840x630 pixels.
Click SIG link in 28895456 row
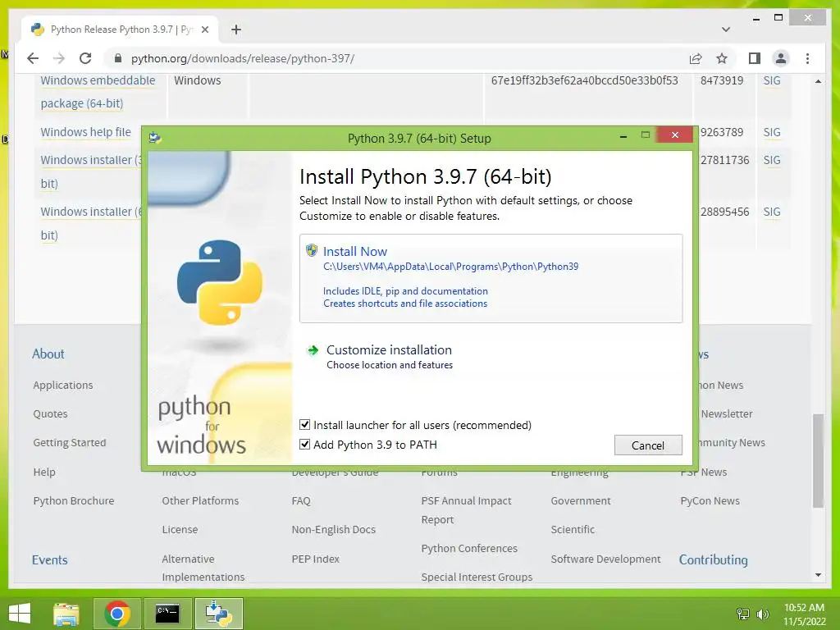pyautogui.click(x=771, y=212)
